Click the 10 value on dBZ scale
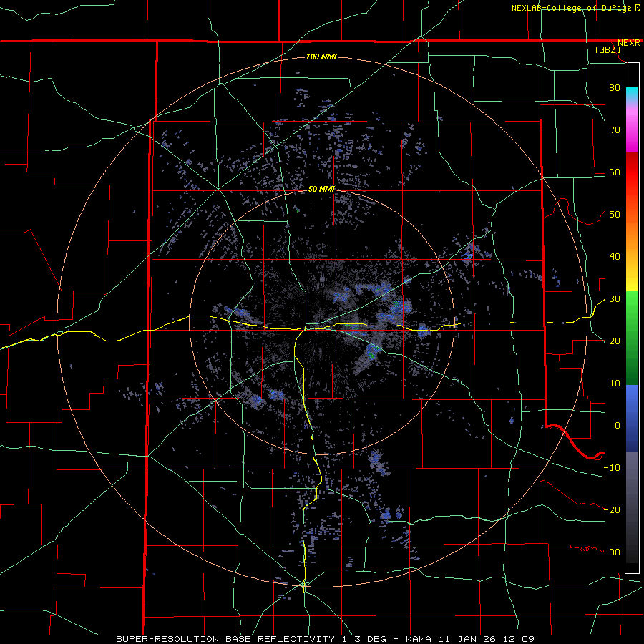The image size is (644, 644). pos(615,384)
